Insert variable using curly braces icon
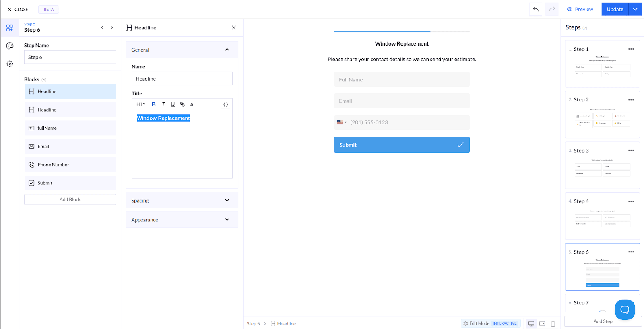 (226, 104)
